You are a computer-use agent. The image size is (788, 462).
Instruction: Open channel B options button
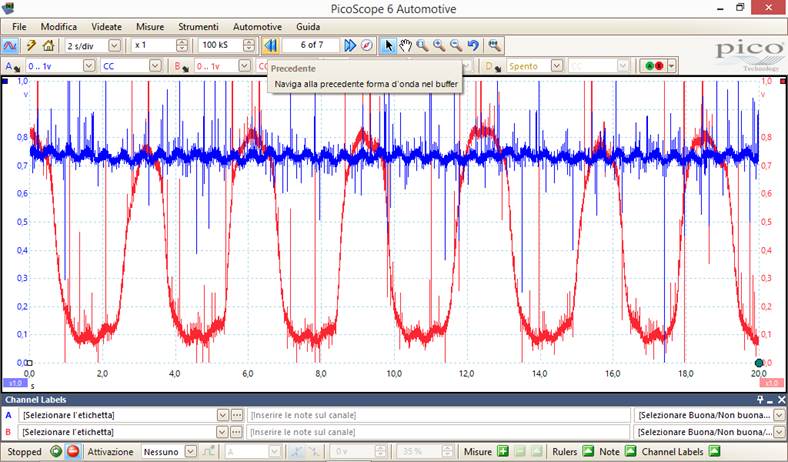[x=180, y=66]
